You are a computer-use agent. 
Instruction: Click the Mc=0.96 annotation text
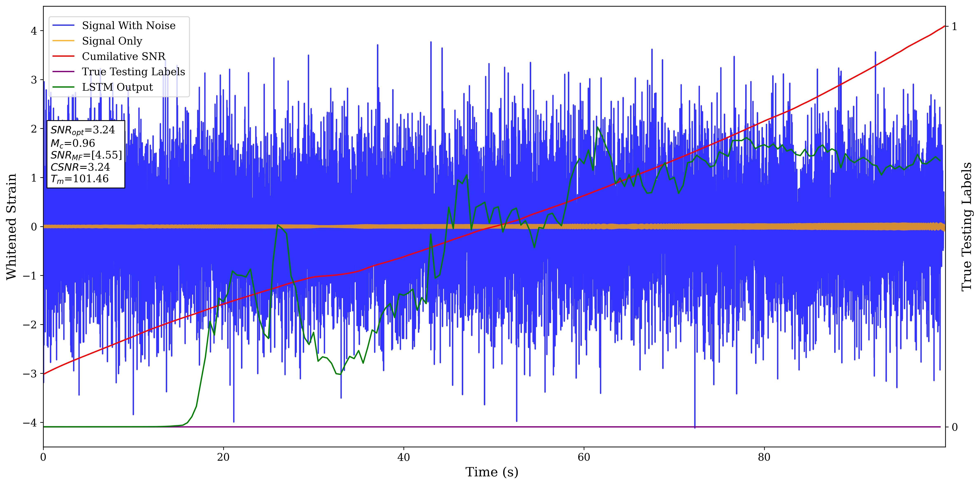point(73,143)
